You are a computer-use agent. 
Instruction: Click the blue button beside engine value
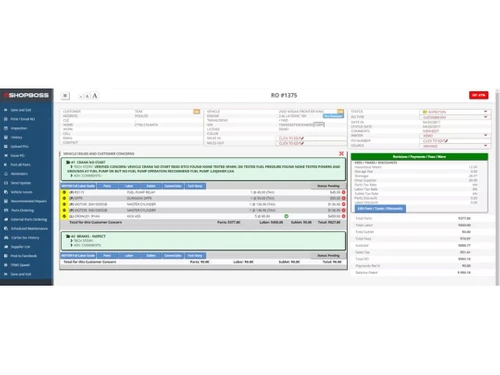click(x=333, y=116)
